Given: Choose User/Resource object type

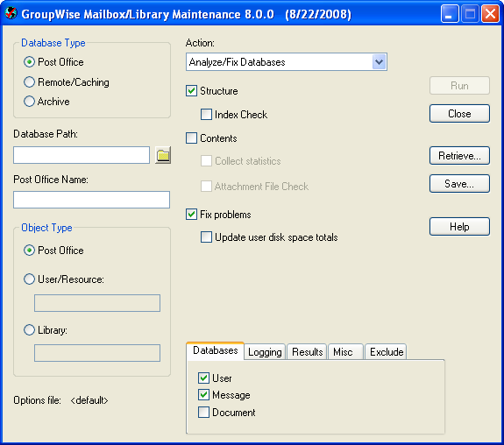Looking at the screenshot, I should [x=29, y=279].
